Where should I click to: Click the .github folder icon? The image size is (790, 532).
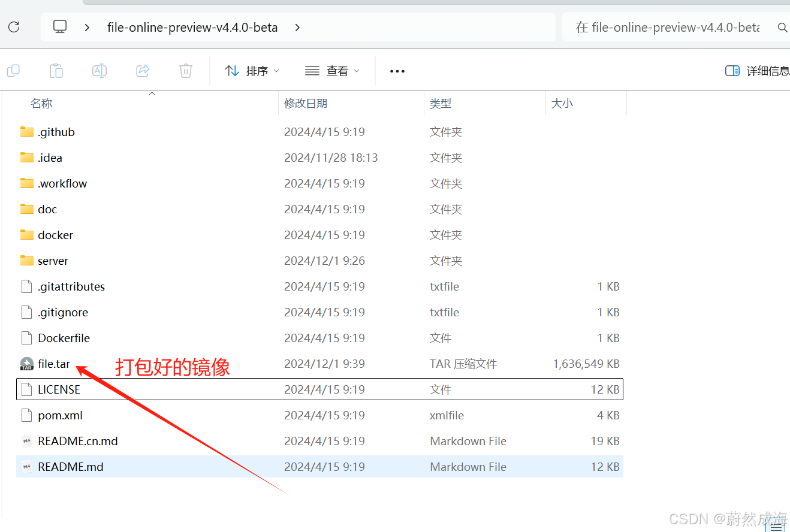click(x=26, y=132)
